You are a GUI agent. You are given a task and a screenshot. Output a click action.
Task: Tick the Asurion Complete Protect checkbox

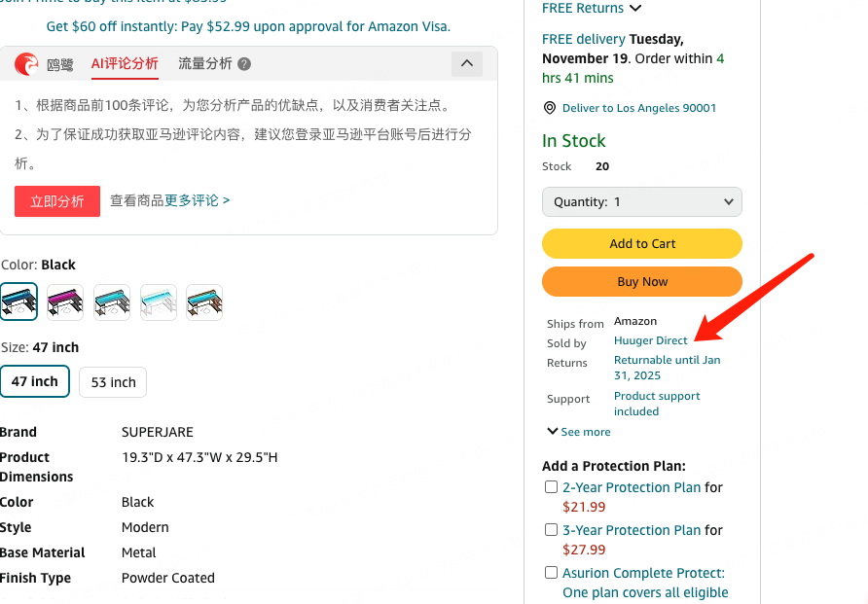click(x=552, y=573)
